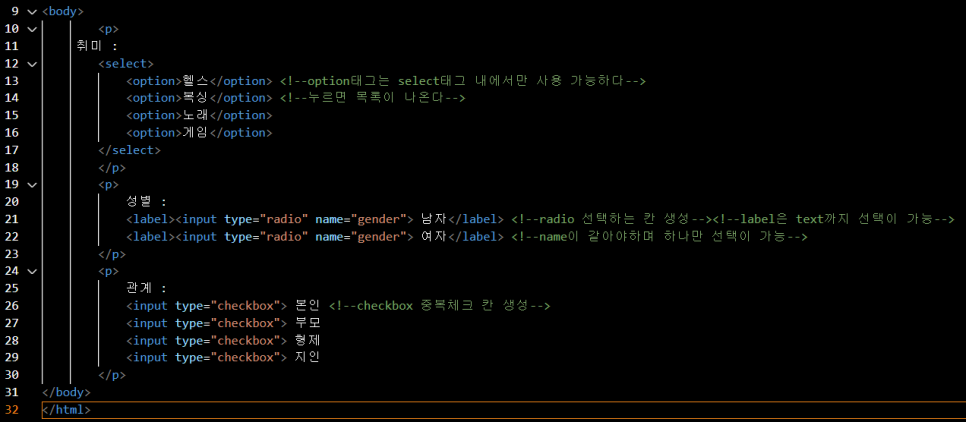
Task: Click the option text 노래
Action: click(196, 115)
